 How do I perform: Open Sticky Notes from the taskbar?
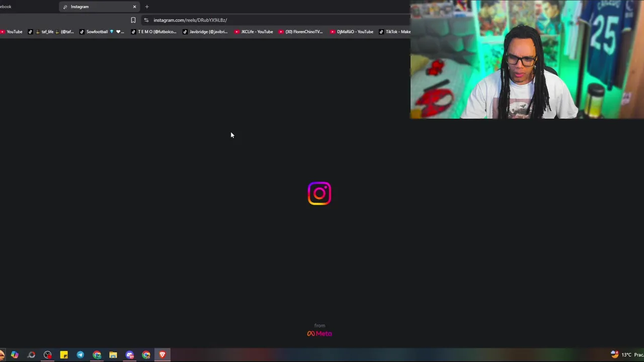(x=64, y=355)
